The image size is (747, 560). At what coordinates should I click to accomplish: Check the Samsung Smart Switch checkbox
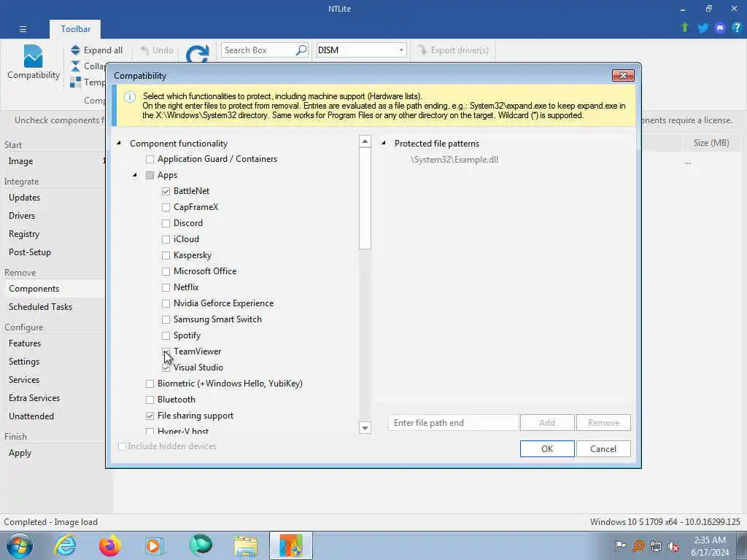pos(166,319)
